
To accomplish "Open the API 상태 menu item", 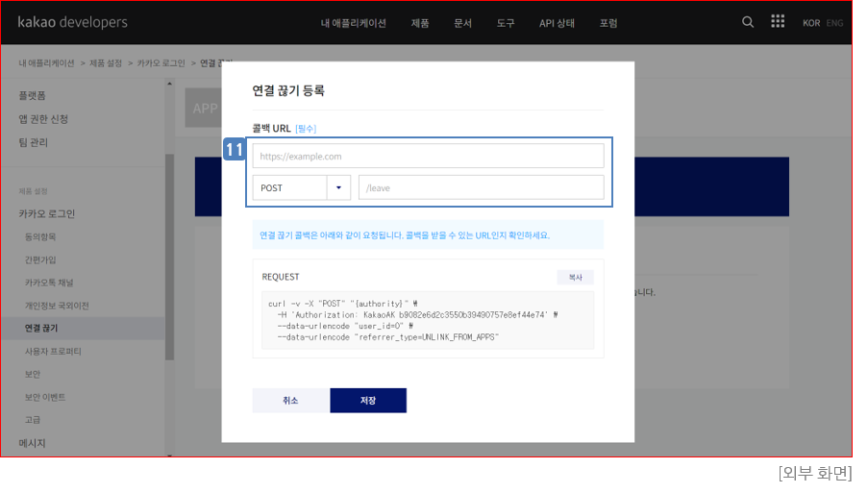I will tap(557, 23).
